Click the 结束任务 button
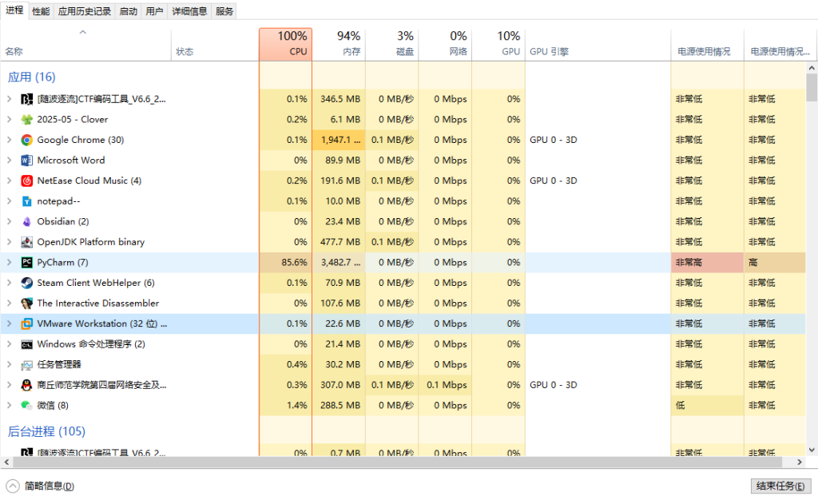This screenshot has width=818, height=504. tap(780, 486)
